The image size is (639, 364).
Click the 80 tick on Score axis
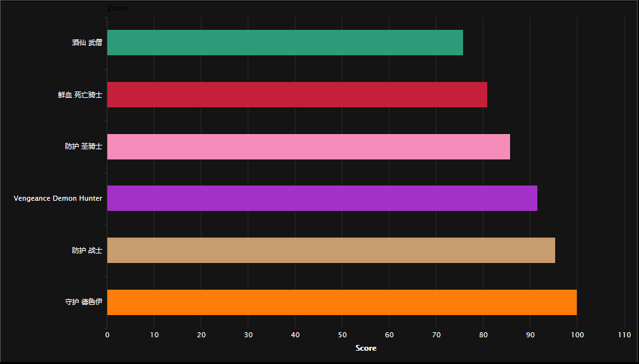483,335
